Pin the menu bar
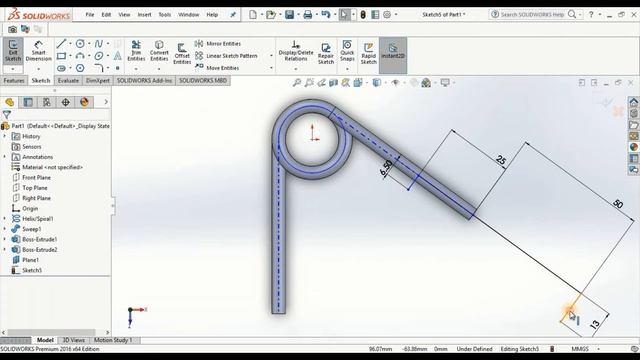Screen dimensions: 640x360 click(x=233, y=15)
